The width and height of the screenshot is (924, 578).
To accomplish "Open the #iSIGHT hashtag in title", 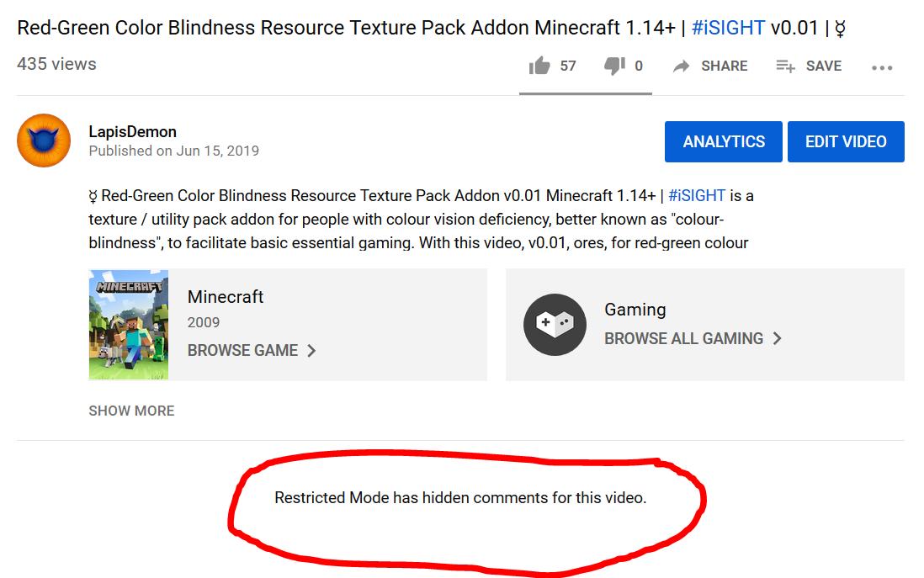I will point(729,28).
